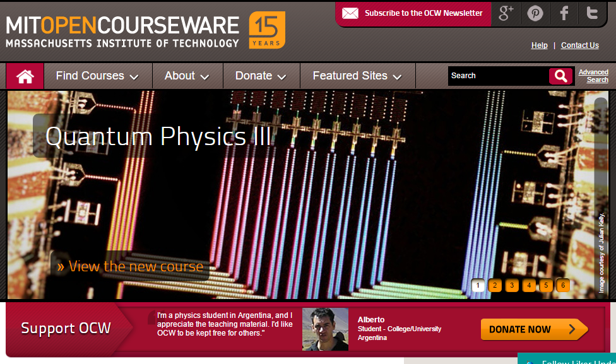Viewport: 616px width, 364px height.
Task: Switch to the highlighted slide 6
Action: click(562, 285)
